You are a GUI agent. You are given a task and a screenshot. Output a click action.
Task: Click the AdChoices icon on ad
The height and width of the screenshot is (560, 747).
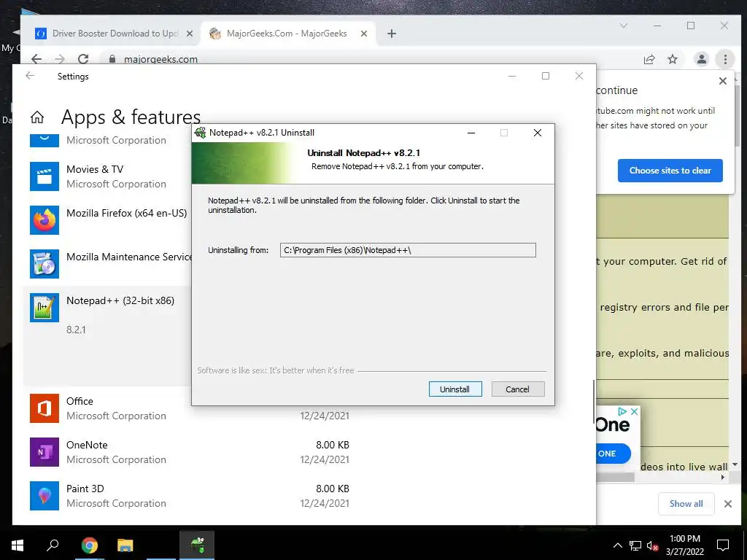(x=622, y=411)
